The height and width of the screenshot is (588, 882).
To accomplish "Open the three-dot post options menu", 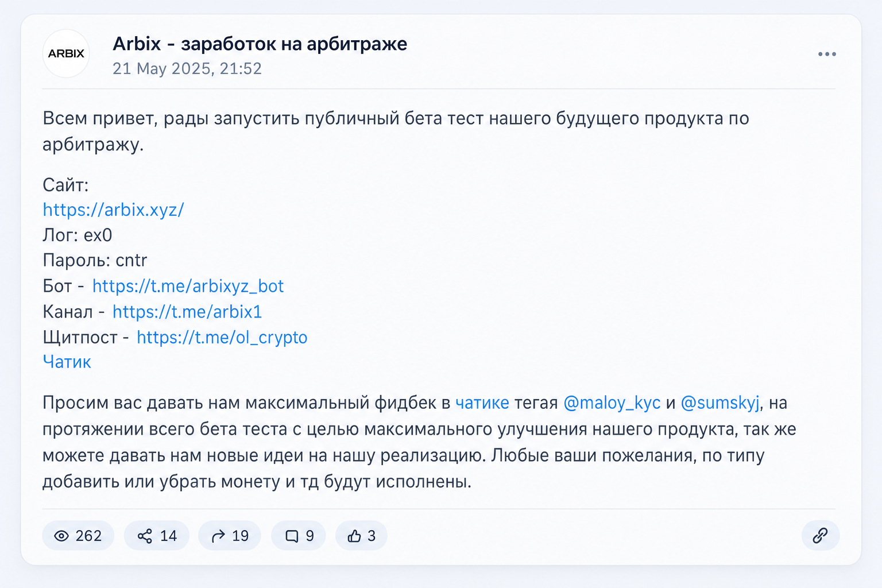I will point(827,54).
